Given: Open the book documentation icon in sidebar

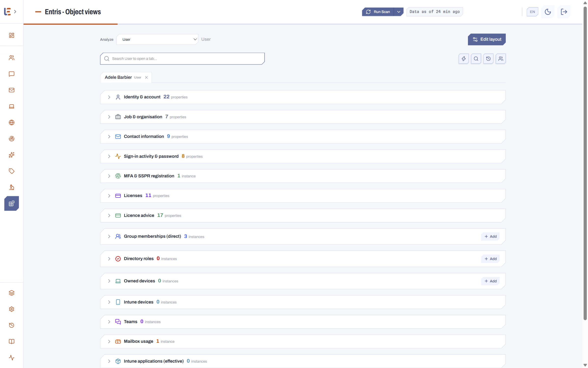Looking at the screenshot, I should [12, 342].
